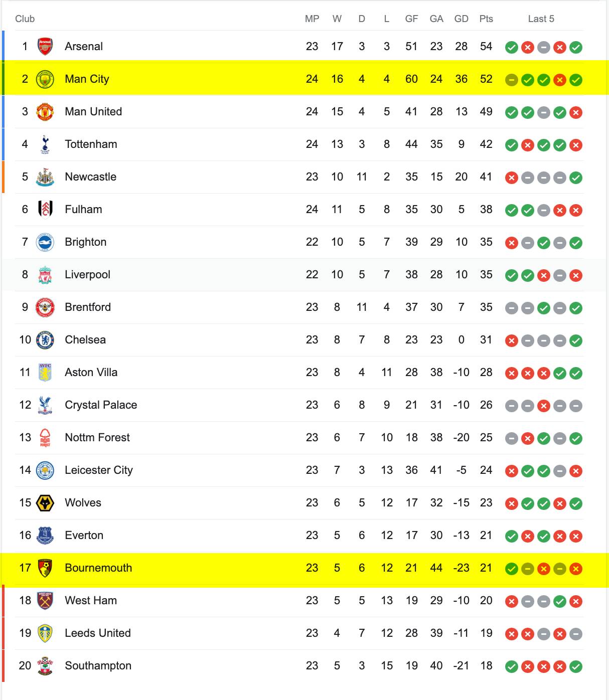Click the Arsenal club crest
The height and width of the screenshot is (700, 609).
pos(45,47)
